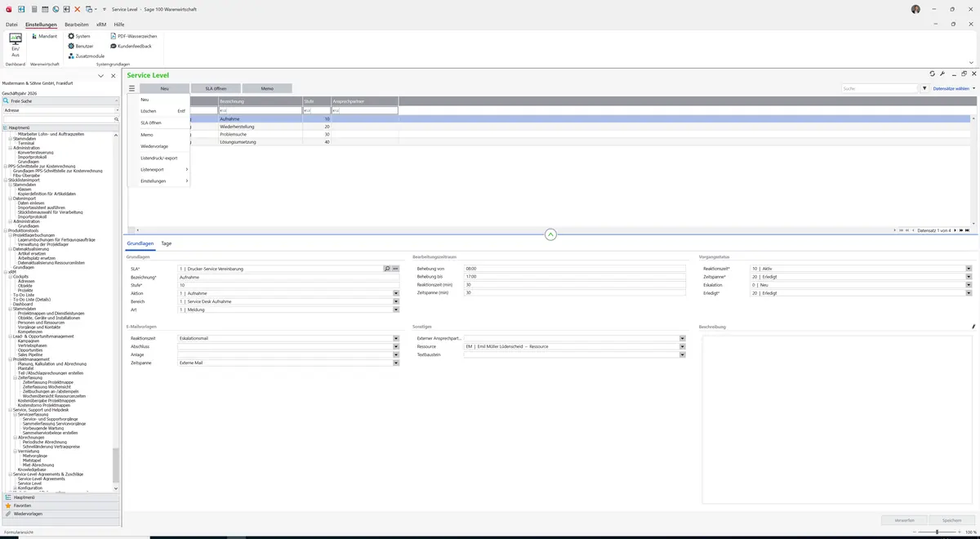Open the Favoriten panel in the sidebar

point(61,506)
